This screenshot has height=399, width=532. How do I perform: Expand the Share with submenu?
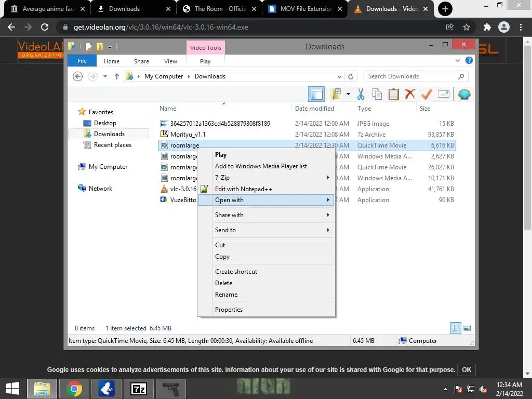(267, 215)
